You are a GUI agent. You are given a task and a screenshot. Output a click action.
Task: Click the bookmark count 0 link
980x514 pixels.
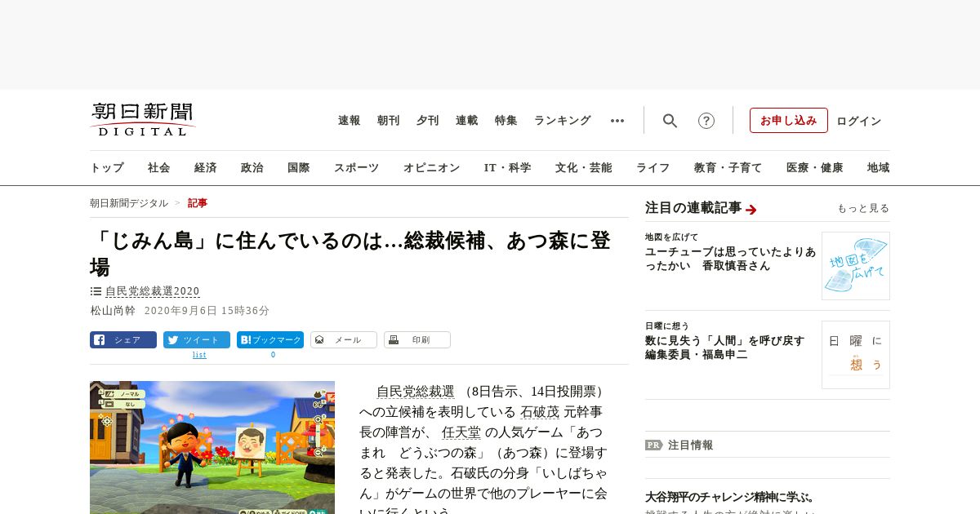click(273, 355)
